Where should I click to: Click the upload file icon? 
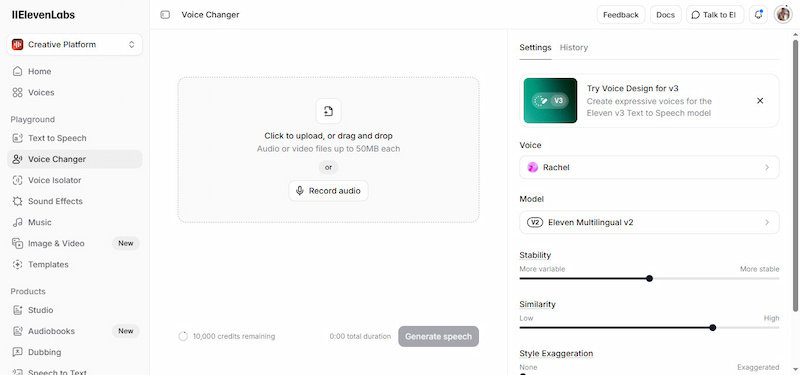(328, 111)
